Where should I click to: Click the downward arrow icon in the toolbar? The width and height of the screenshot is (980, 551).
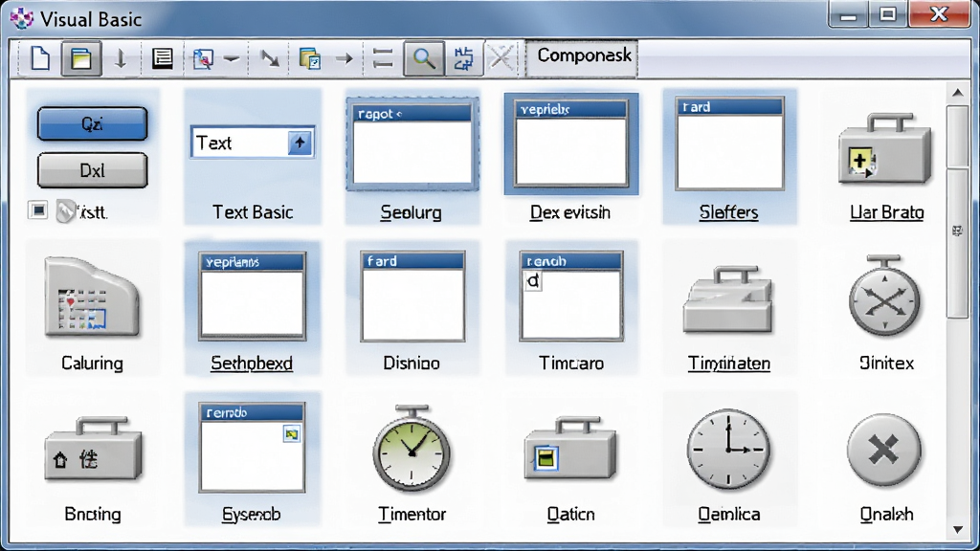click(121, 58)
